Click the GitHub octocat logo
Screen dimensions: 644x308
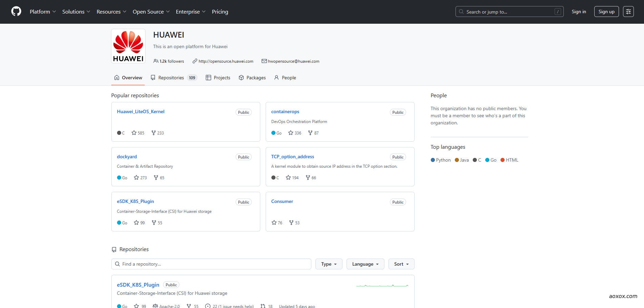click(16, 12)
